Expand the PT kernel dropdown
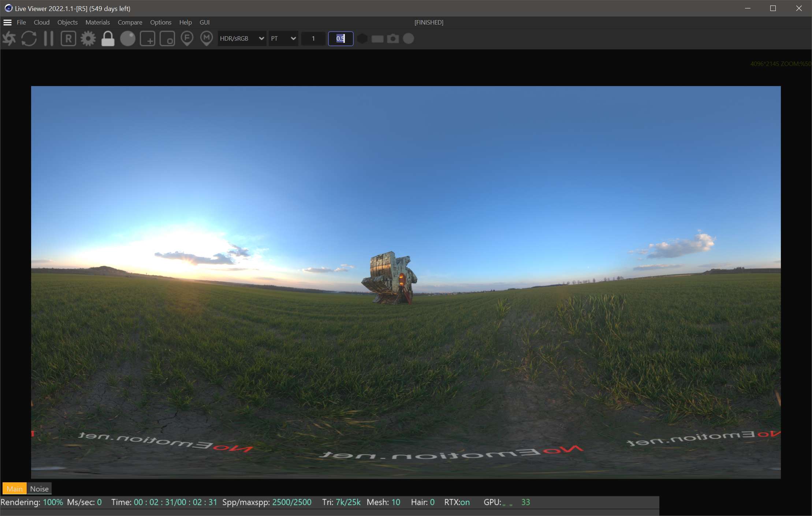The image size is (812, 516). [x=283, y=38]
